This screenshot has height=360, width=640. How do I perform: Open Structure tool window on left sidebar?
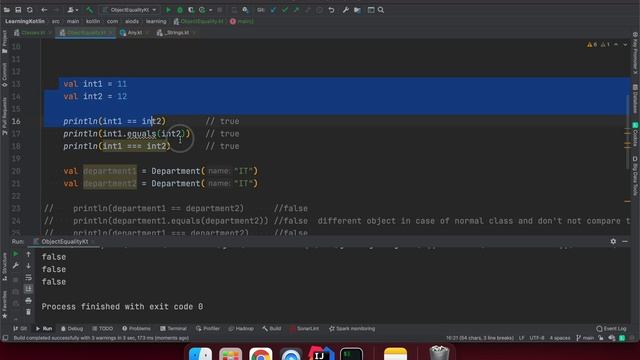4,267
